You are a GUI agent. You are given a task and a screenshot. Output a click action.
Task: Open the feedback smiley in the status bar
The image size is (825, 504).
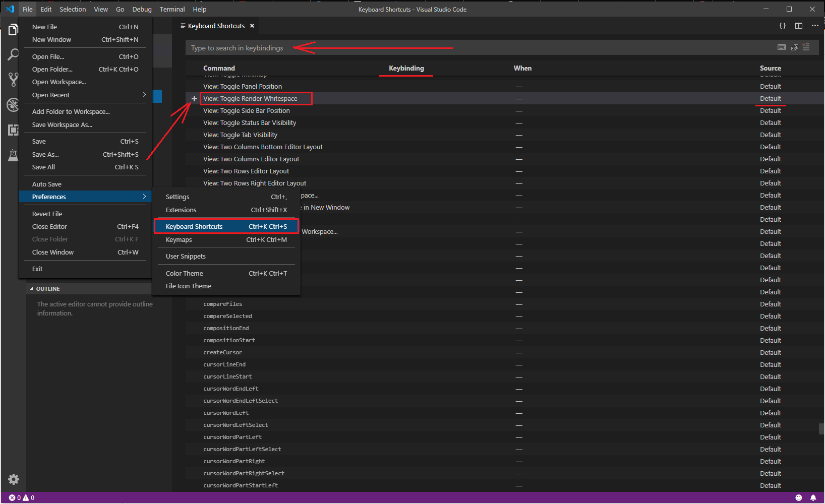tap(798, 498)
